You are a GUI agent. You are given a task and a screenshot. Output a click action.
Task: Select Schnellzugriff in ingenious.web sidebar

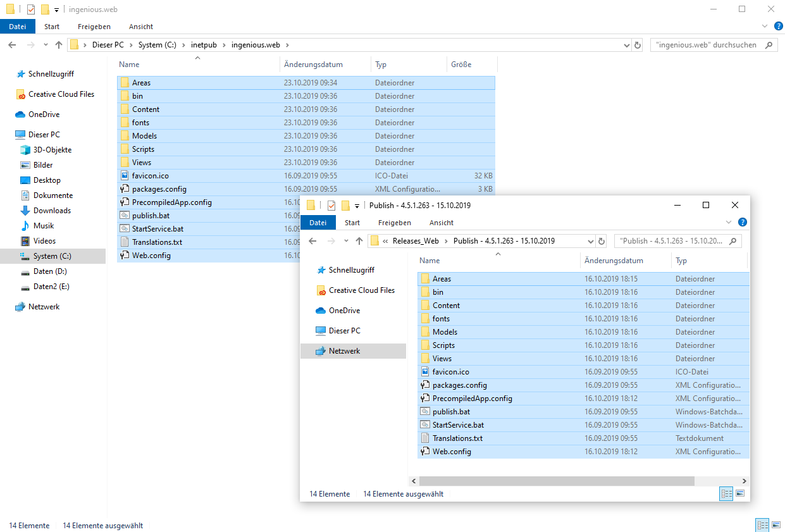pyautogui.click(x=51, y=74)
